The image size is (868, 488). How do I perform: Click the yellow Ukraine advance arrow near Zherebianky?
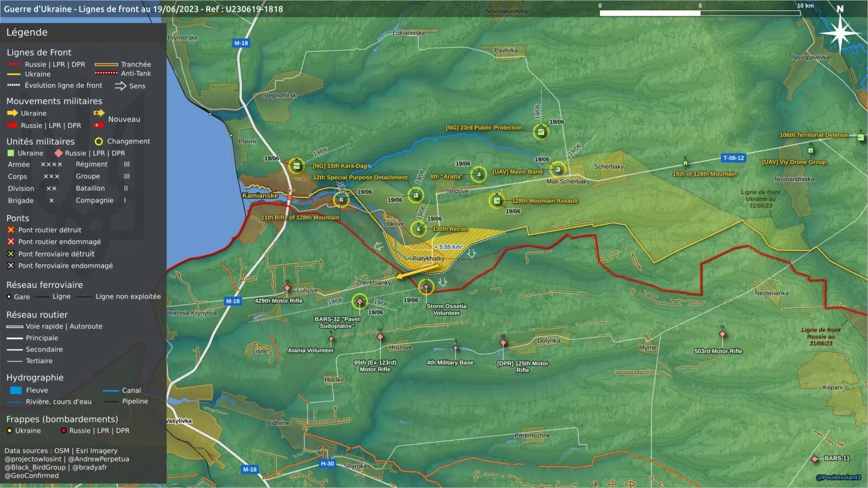(410, 274)
